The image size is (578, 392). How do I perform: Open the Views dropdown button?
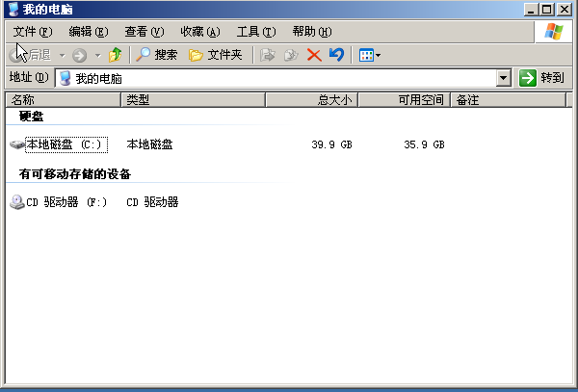pos(370,56)
